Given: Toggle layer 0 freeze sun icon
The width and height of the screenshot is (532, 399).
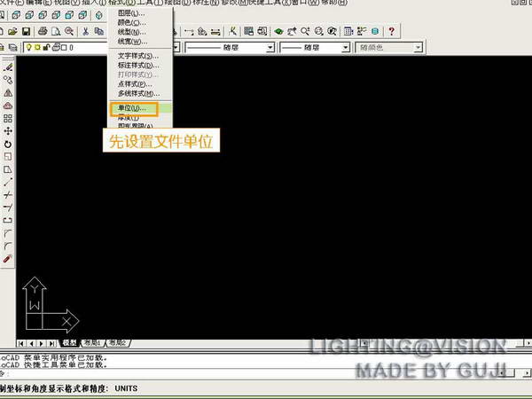Looking at the screenshot, I should (x=37, y=48).
